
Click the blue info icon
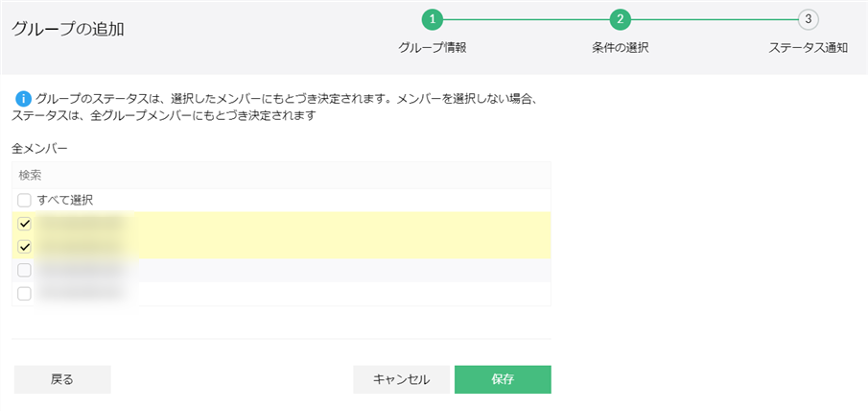[24, 99]
